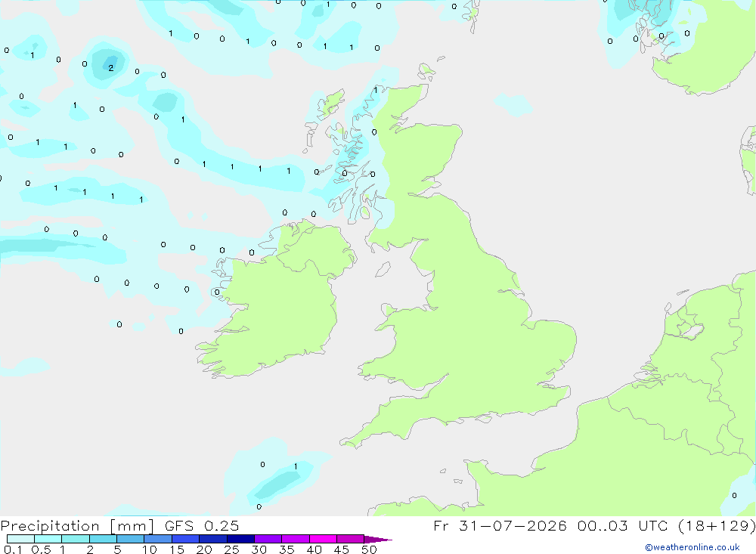Image resolution: width=756 pixels, height=554 pixels.
Task: Select the 15–20 mm legend color box
Action: tap(186, 539)
